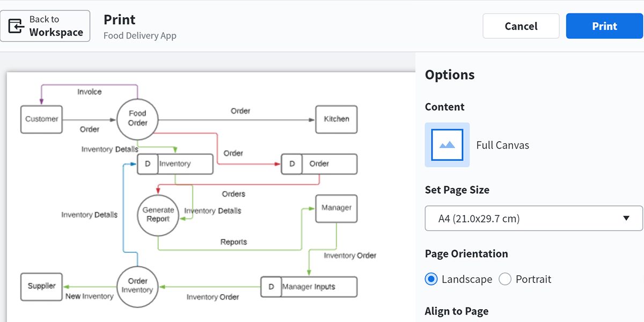The width and height of the screenshot is (644, 322).
Task: Click the Inventory data store shape
Action: [x=175, y=164]
